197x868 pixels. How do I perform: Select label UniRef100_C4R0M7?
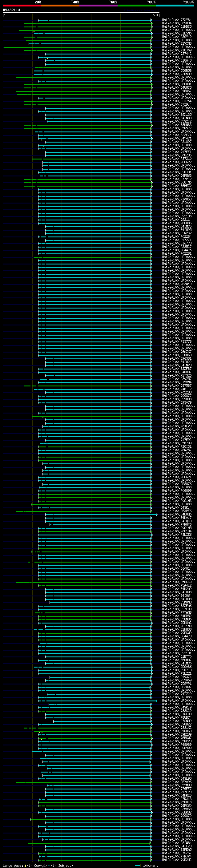[177, 372]
